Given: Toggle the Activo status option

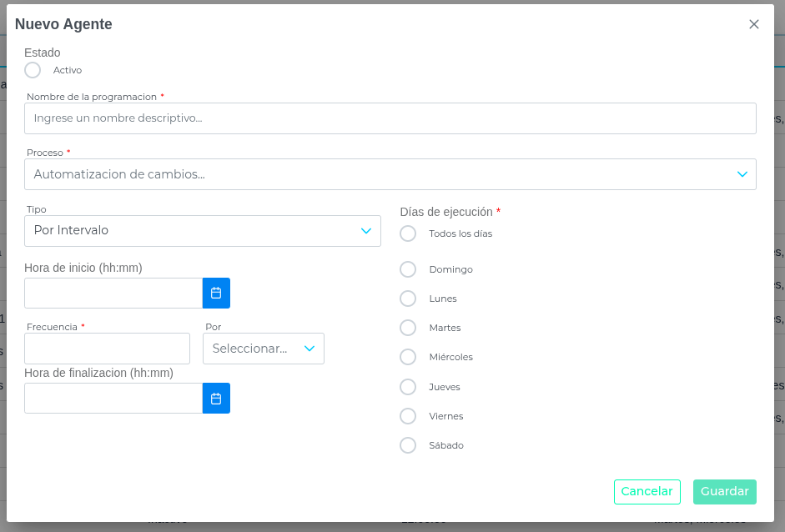Looking at the screenshot, I should click(33, 70).
